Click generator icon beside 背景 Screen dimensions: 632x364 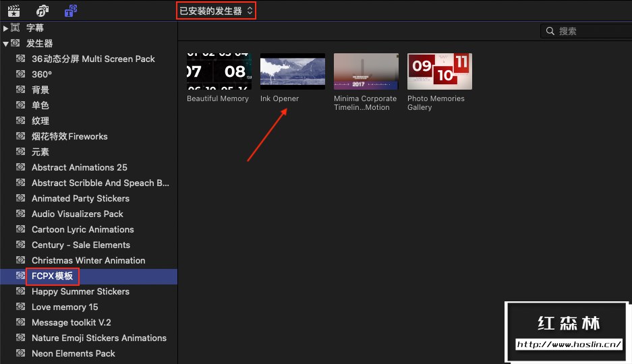click(20, 89)
